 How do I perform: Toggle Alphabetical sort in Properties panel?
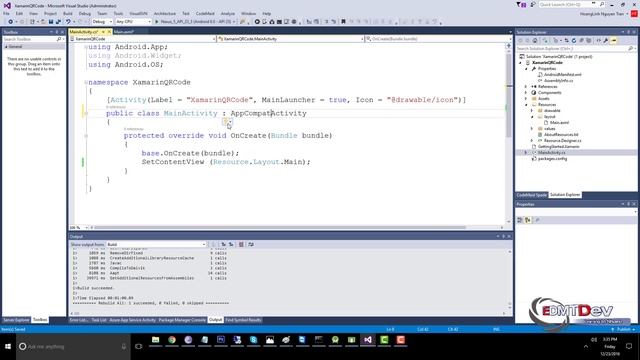[528, 220]
